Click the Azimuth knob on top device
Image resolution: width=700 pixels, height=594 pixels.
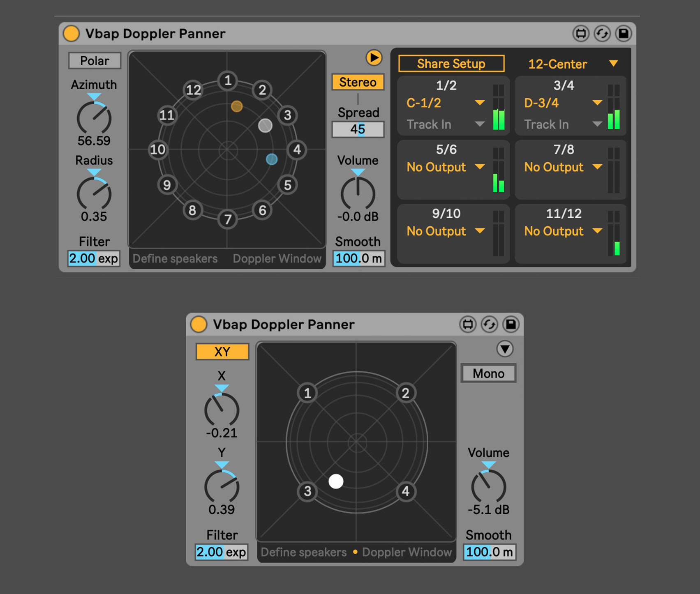point(94,118)
